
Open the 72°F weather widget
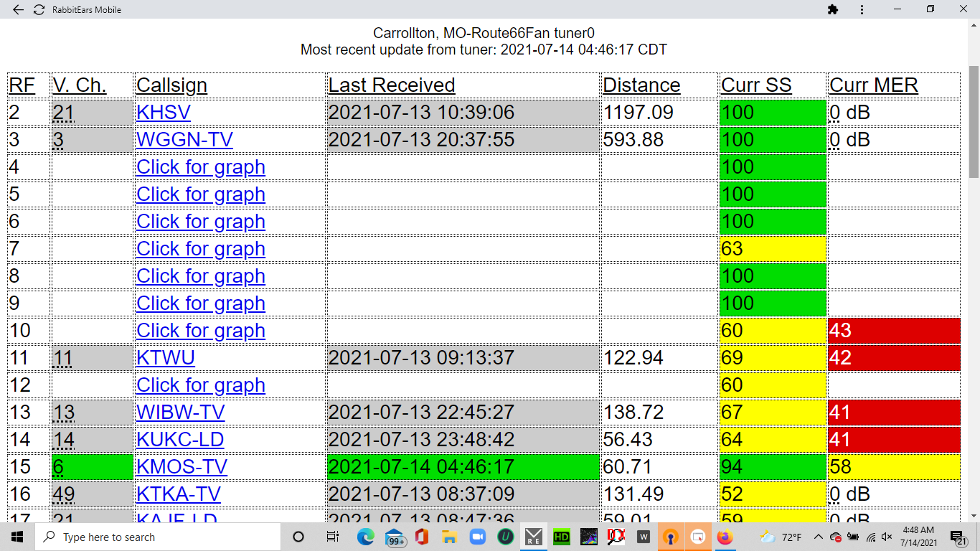[x=781, y=537]
